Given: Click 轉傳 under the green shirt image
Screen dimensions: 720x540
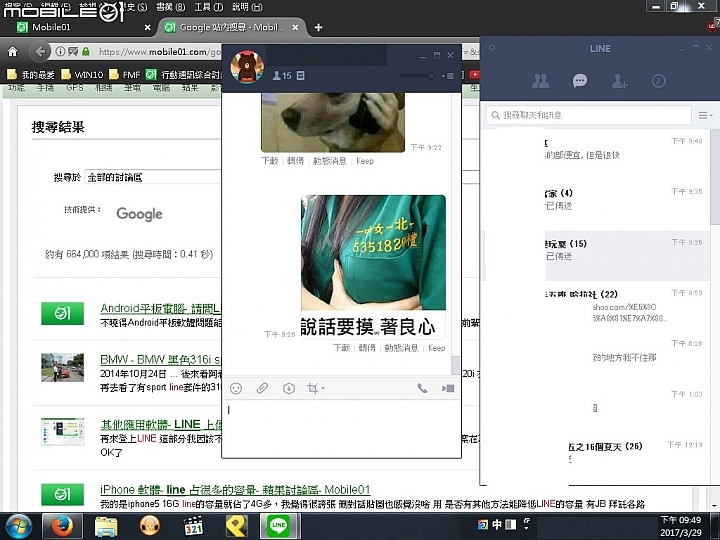Looking at the screenshot, I should pos(367,348).
